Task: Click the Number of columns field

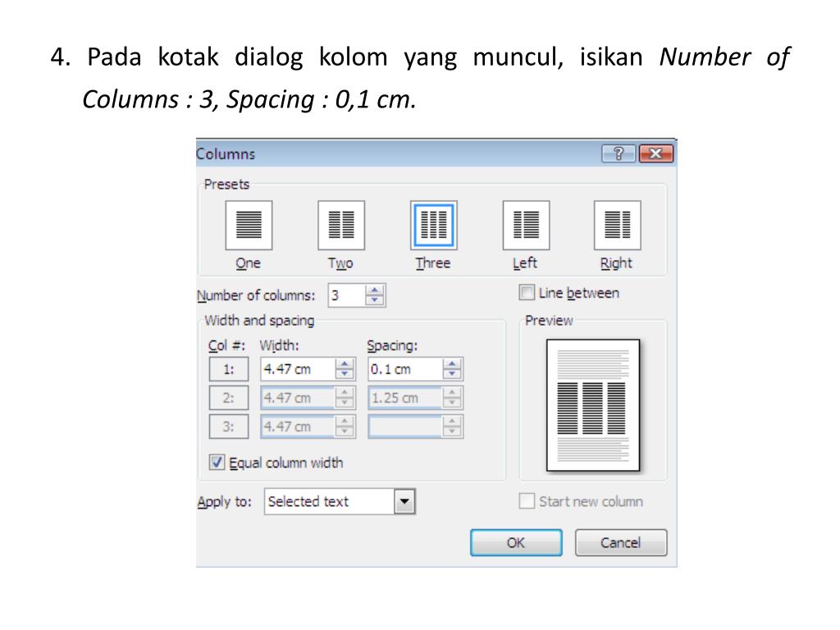Action: point(347,295)
